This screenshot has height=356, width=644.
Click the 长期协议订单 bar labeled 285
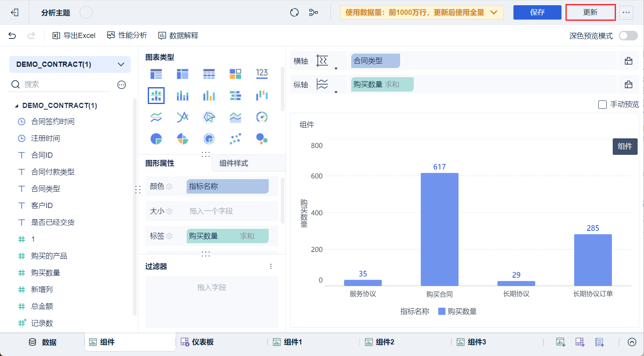tap(593, 260)
